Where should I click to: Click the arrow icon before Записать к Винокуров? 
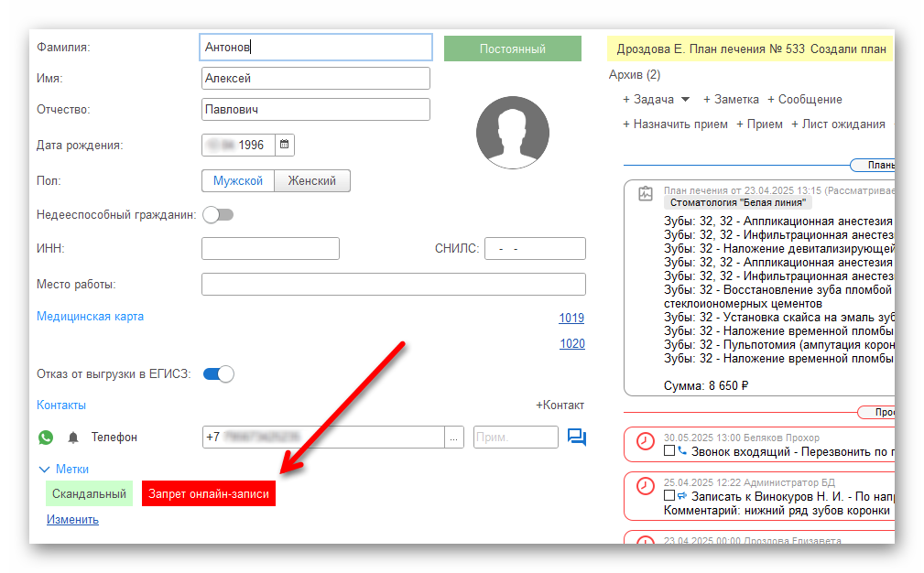682,496
